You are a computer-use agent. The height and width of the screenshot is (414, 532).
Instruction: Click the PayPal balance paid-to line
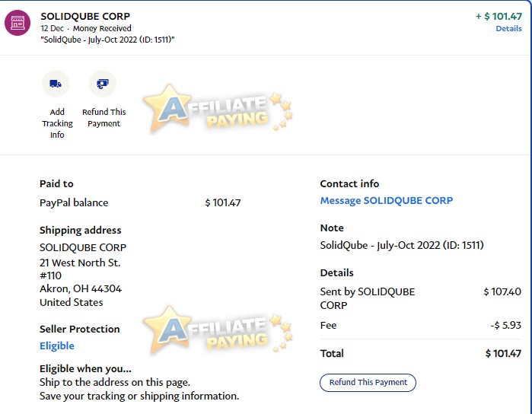pyautogui.click(x=140, y=202)
